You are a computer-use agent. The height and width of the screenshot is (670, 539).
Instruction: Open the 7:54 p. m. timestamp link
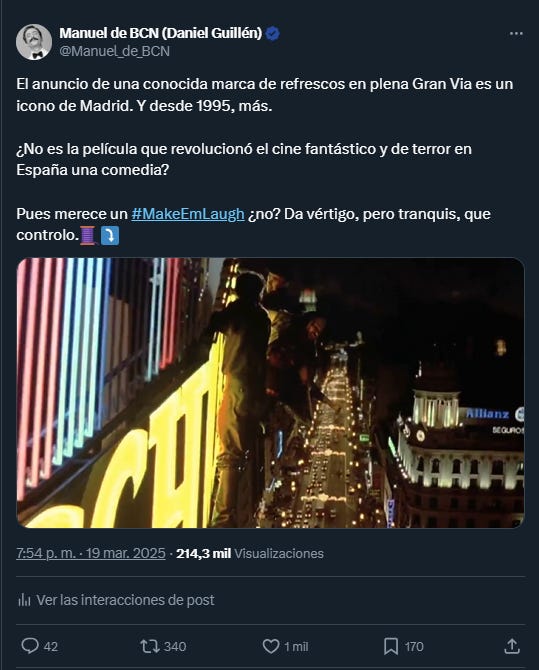click(x=91, y=553)
